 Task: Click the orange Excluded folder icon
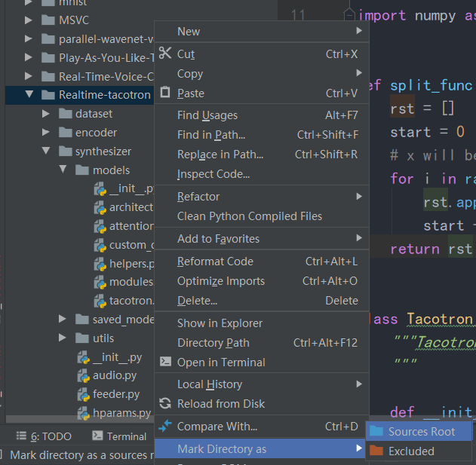375,451
